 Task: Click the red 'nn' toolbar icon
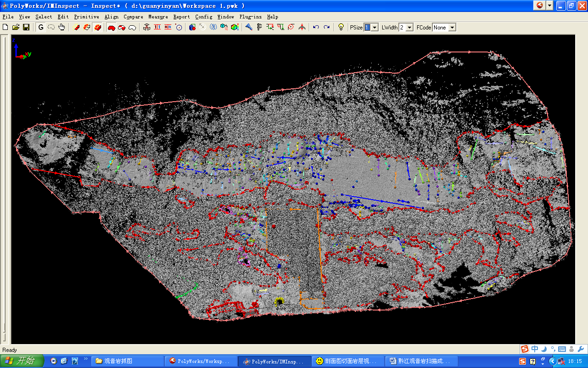[168, 28]
